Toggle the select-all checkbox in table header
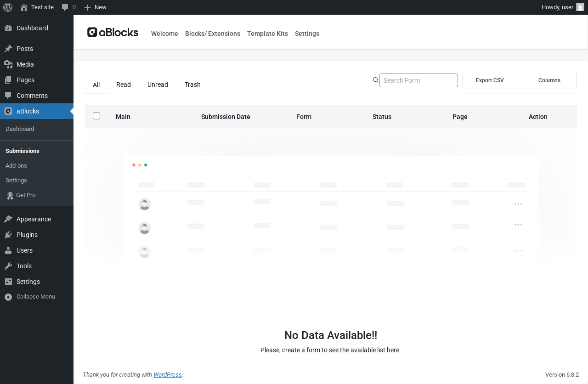Screen dimensions: 588x384 click(x=96, y=116)
